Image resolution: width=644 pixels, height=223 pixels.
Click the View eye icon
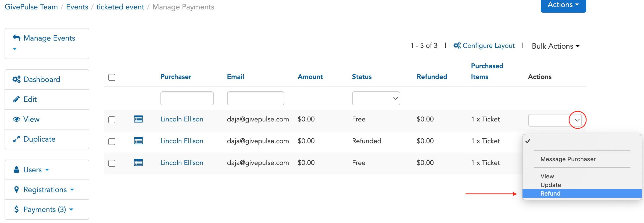pos(16,119)
